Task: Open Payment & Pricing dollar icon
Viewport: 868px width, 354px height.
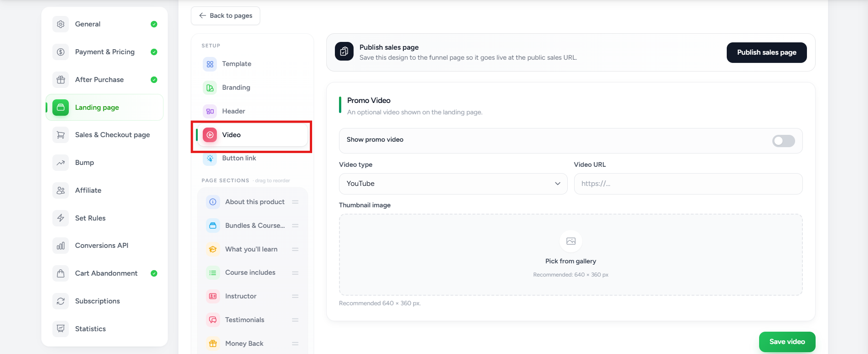Action: coord(61,52)
